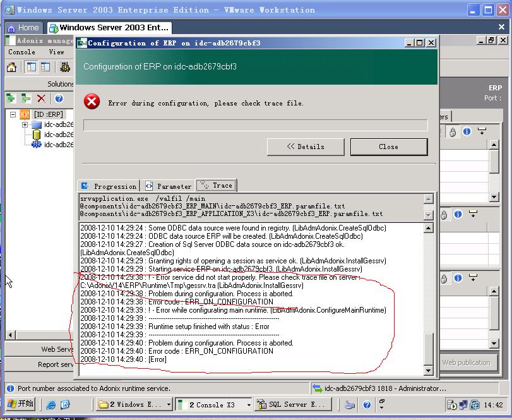This screenshot has width=512, height=420.
Task: Click the padlock icon in top right panel
Action: click(453, 132)
